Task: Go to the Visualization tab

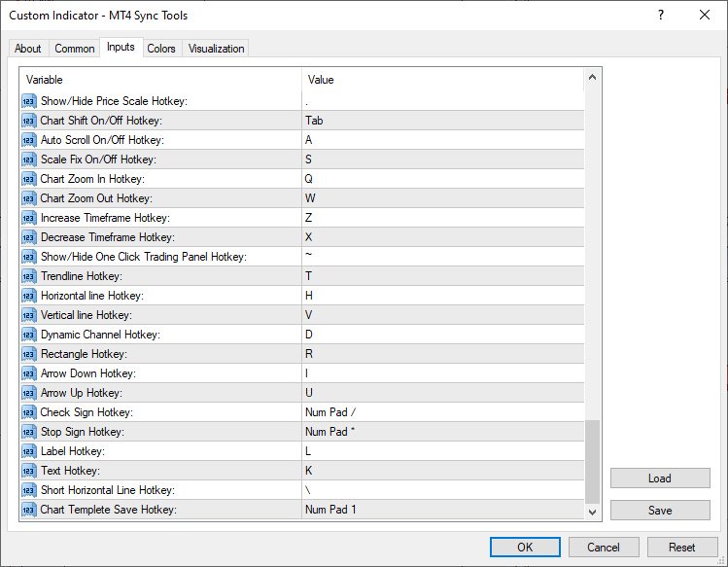Action: pos(217,49)
